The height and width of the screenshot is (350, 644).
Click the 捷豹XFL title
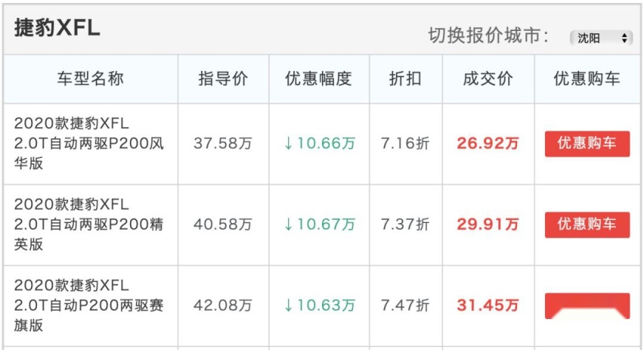coord(57,28)
